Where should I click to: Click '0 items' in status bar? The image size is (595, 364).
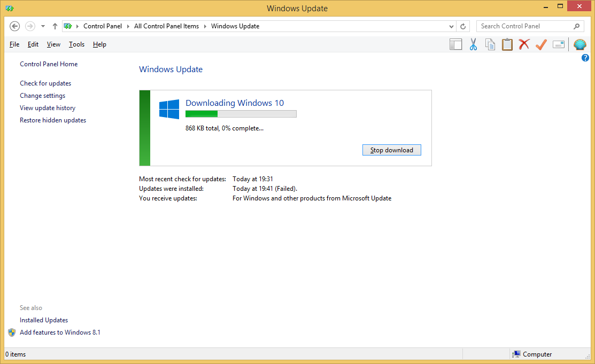click(16, 354)
